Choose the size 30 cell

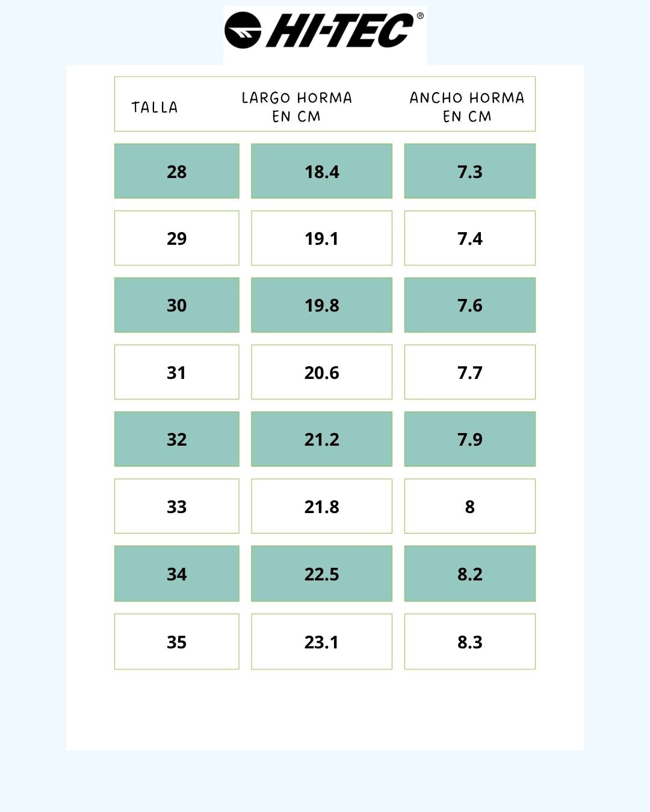(176, 305)
